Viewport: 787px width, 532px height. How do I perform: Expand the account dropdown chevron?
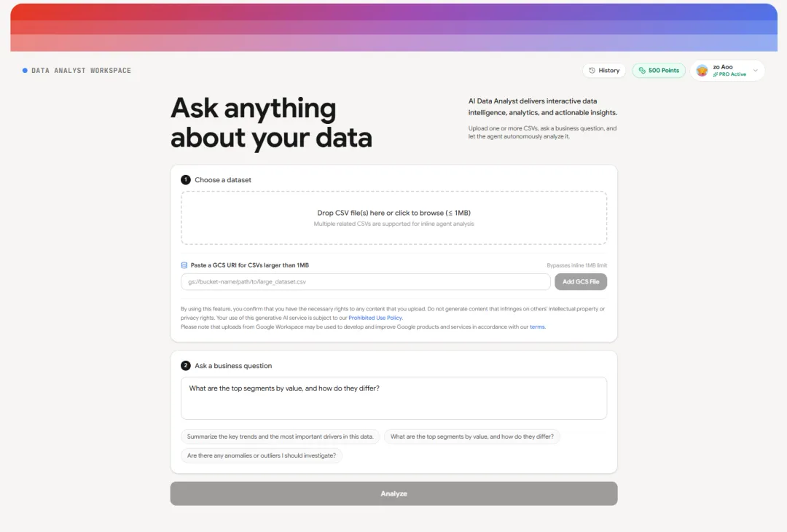coord(756,70)
